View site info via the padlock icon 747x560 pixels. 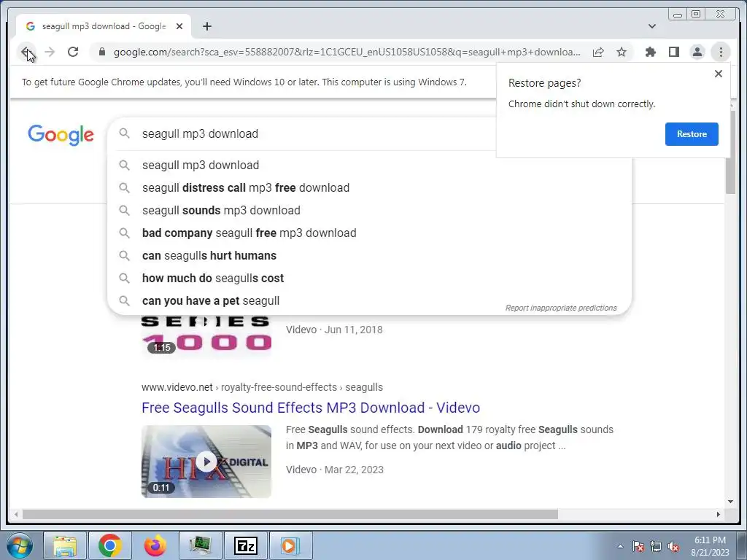pos(101,52)
